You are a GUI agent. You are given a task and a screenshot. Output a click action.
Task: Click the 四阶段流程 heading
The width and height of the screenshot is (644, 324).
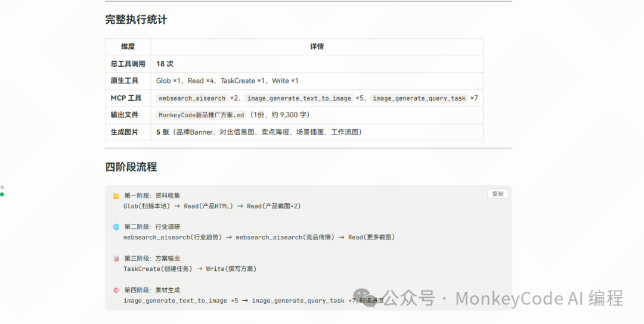[131, 167]
